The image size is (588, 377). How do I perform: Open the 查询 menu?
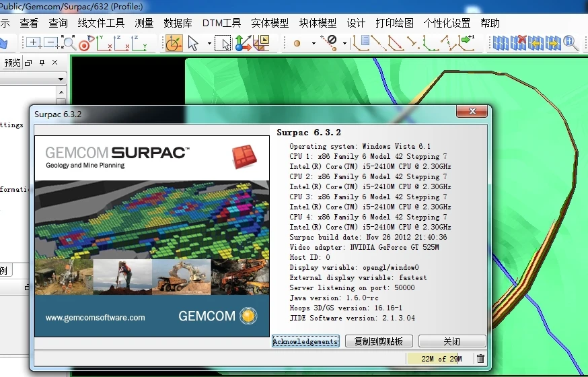coord(58,24)
